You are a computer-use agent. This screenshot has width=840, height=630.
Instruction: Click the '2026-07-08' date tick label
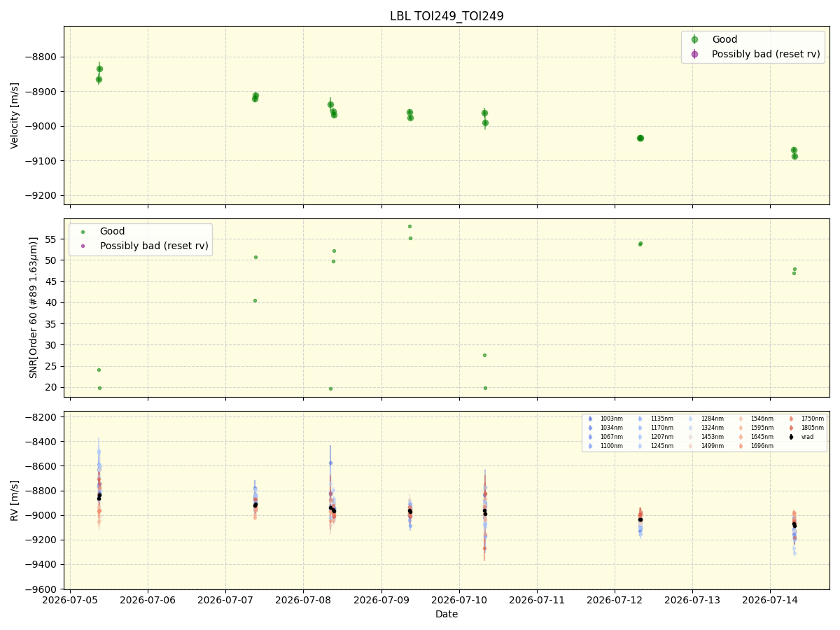[303, 601]
